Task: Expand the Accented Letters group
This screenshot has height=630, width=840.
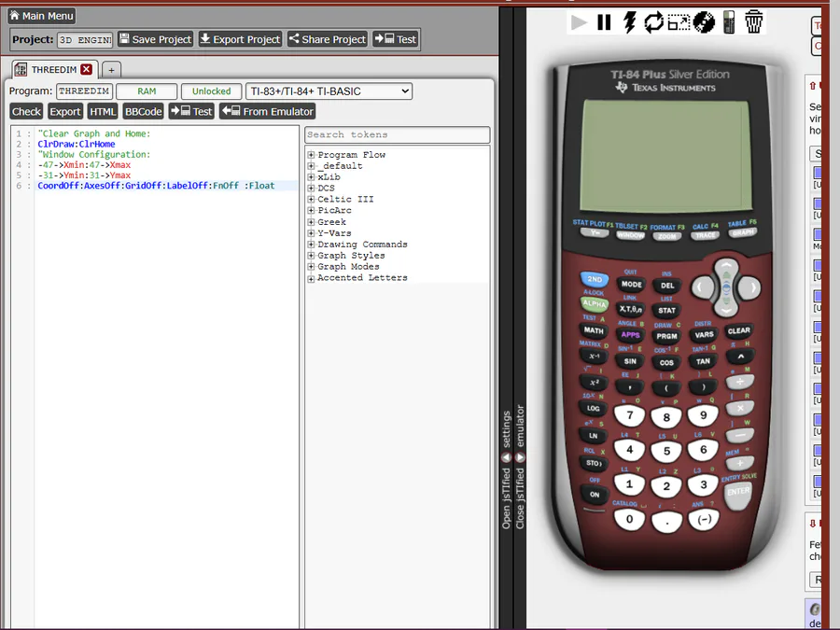Action: (x=311, y=278)
